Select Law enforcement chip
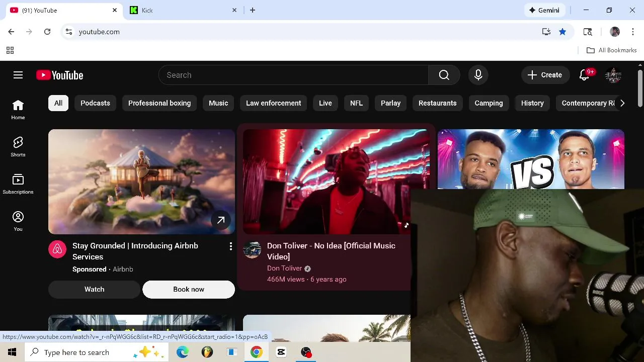Viewport: 644px width, 362px height. click(x=274, y=103)
